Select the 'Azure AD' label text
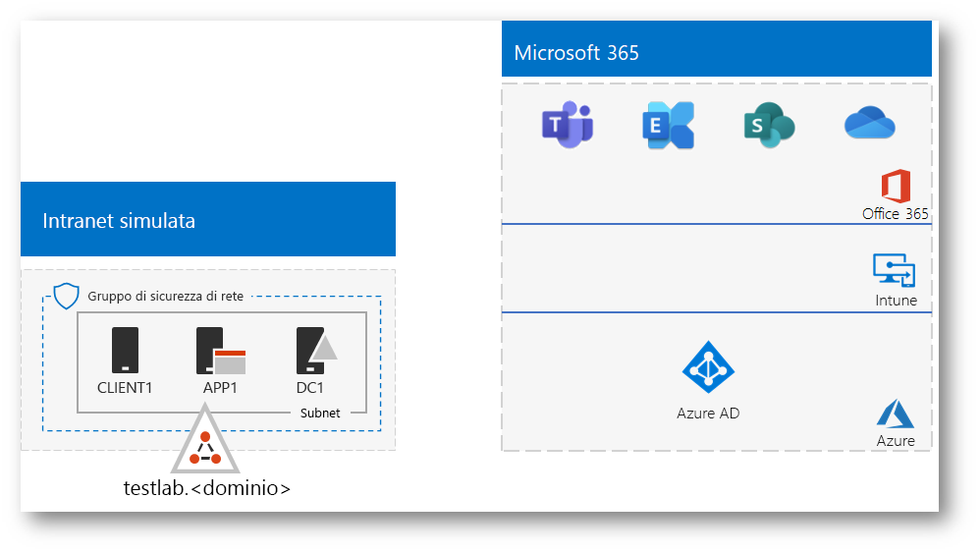The height and width of the screenshot is (553, 980). 708,414
